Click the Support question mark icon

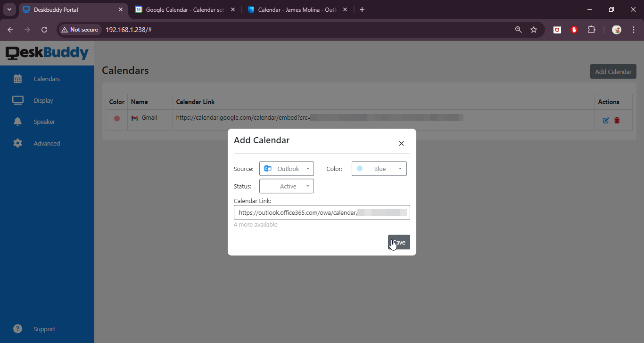point(17,328)
